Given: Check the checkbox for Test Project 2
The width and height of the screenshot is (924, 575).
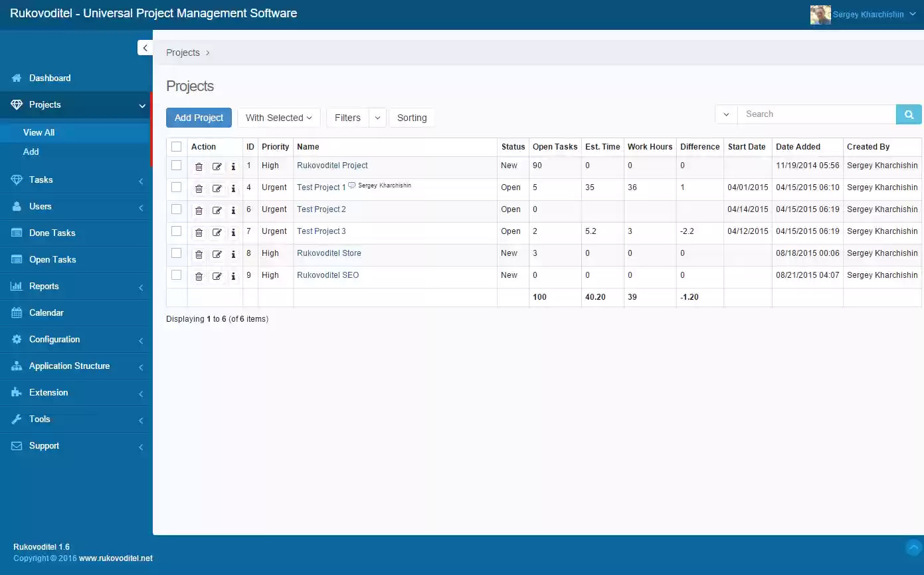Looking at the screenshot, I should 176,209.
